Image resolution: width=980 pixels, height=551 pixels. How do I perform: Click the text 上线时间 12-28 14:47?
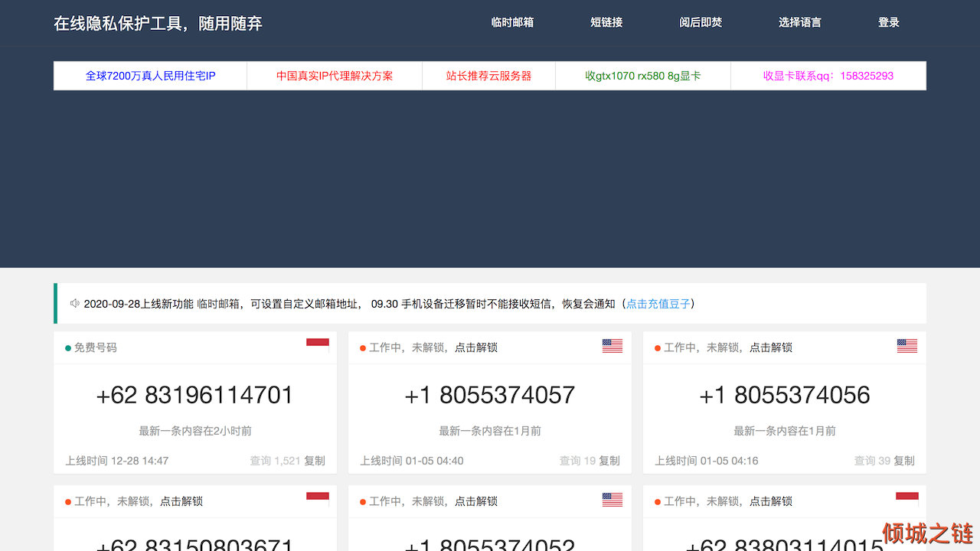click(x=117, y=461)
